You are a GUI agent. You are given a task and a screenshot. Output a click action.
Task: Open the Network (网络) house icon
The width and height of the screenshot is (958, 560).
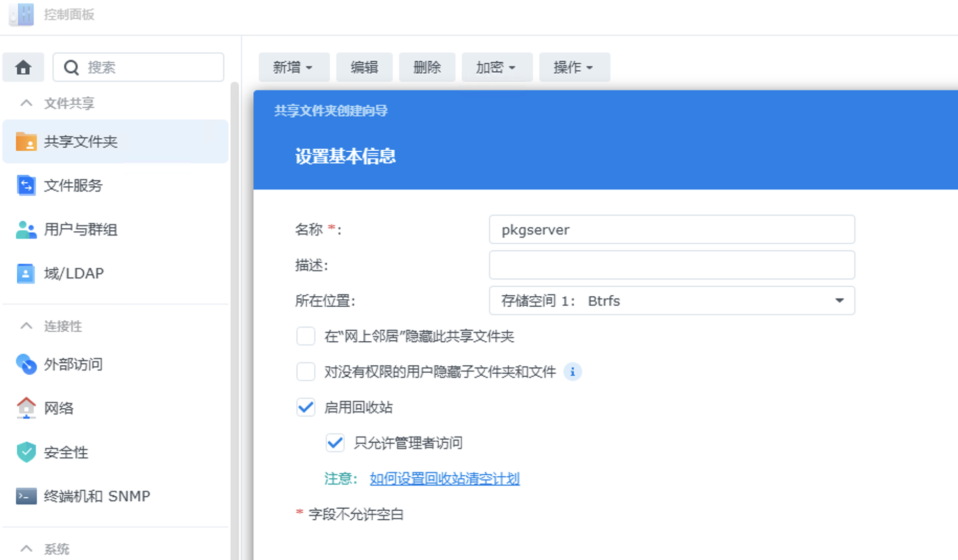(x=26, y=408)
